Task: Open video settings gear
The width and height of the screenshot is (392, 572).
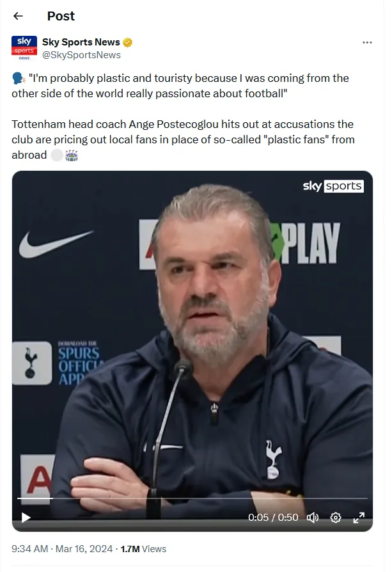Action: pos(336,517)
